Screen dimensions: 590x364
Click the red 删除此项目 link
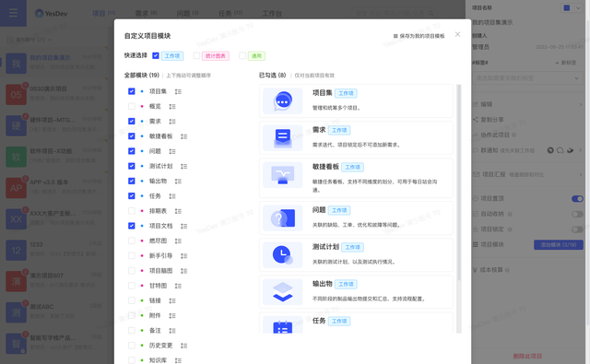(x=527, y=356)
